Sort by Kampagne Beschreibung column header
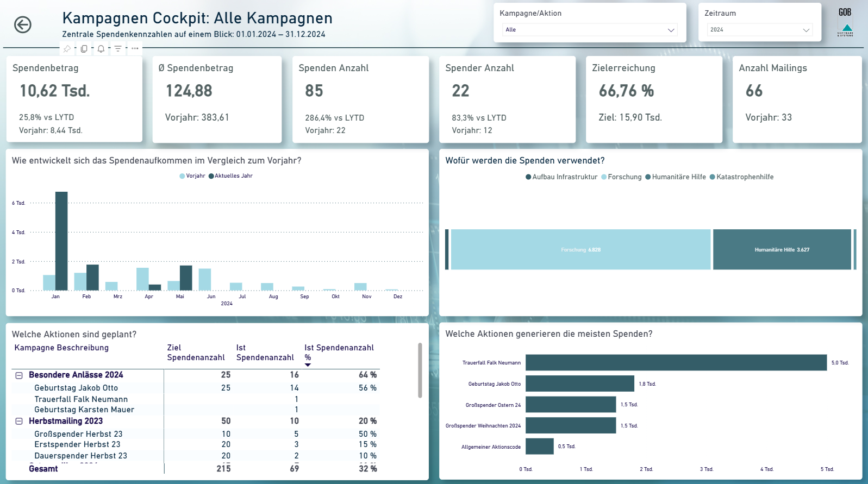 (x=61, y=348)
